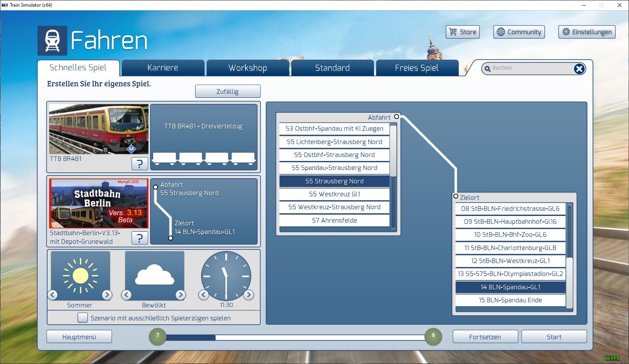Clear the search box with X icon
The width and height of the screenshot is (629, 364).
[x=579, y=69]
